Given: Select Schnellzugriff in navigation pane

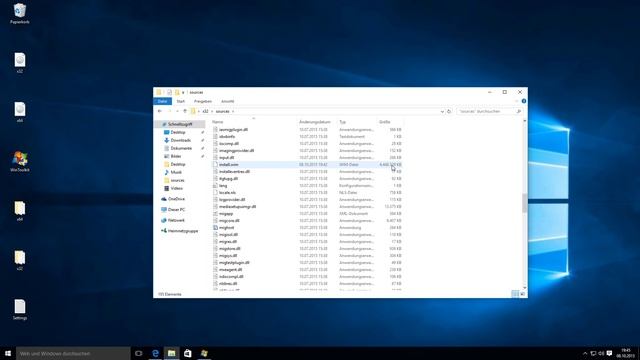Looking at the screenshot, I should pyautogui.click(x=180, y=124).
